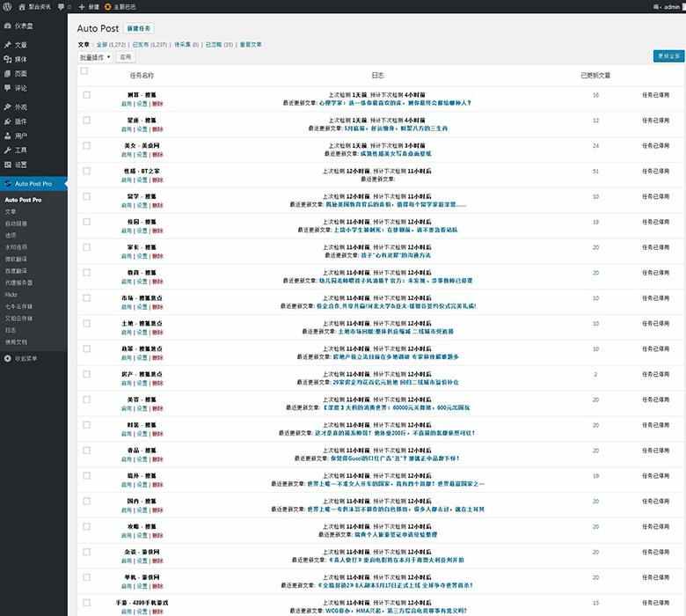Image resolution: width=686 pixels, height=616 pixels.
Task: Click the blue update button above table
Action: point(668,56)
